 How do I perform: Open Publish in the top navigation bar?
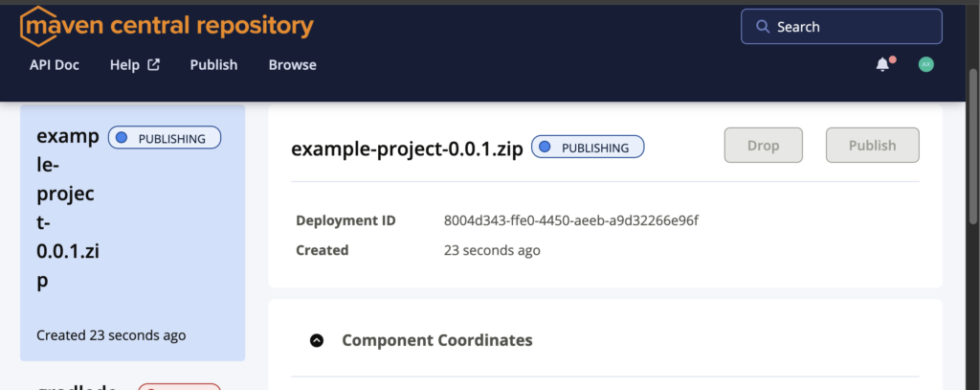point(213,65)
